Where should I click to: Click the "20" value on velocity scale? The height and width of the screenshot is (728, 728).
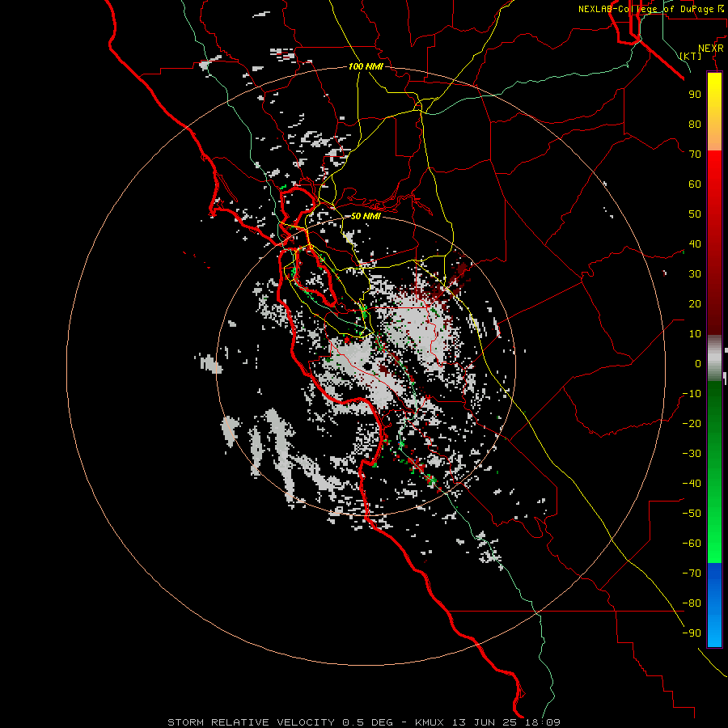point(695,303)
